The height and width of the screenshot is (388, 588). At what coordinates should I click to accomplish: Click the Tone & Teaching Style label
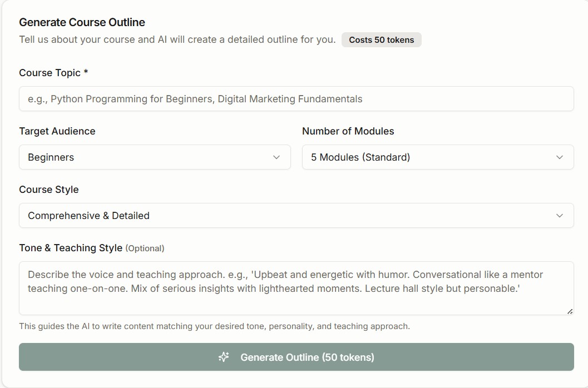coord(71,248)
